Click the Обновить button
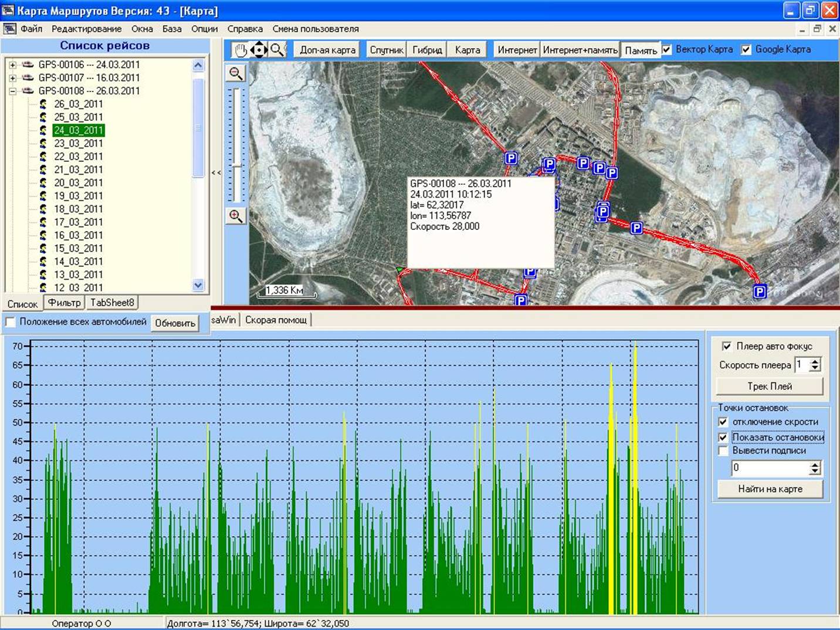 click(x=175, y=323)
